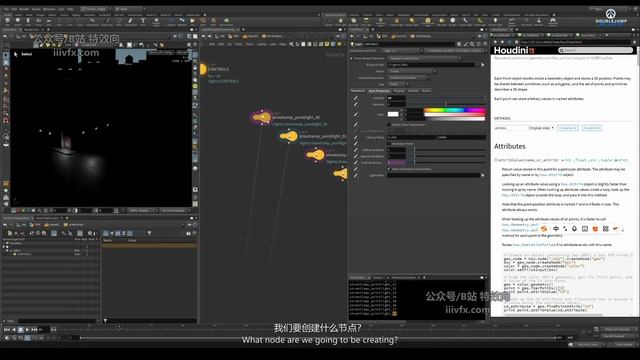Switch to the Base Properties tab
This screenshot has width=640, height=360.
[379, 91]
